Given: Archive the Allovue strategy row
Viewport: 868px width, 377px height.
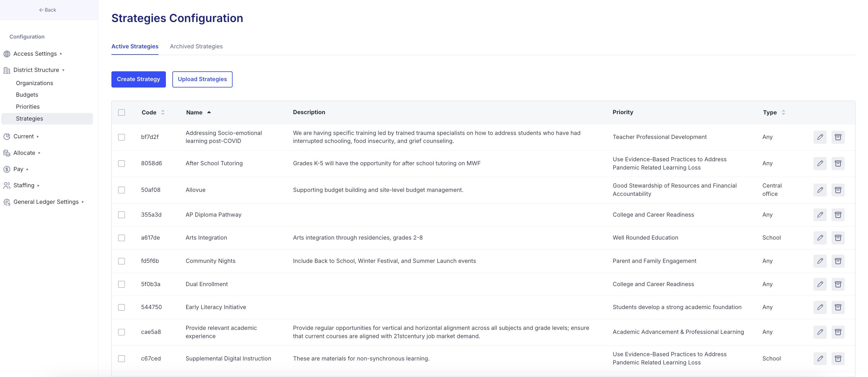Looking at the screenshot, I should click(x=838, y=190).
